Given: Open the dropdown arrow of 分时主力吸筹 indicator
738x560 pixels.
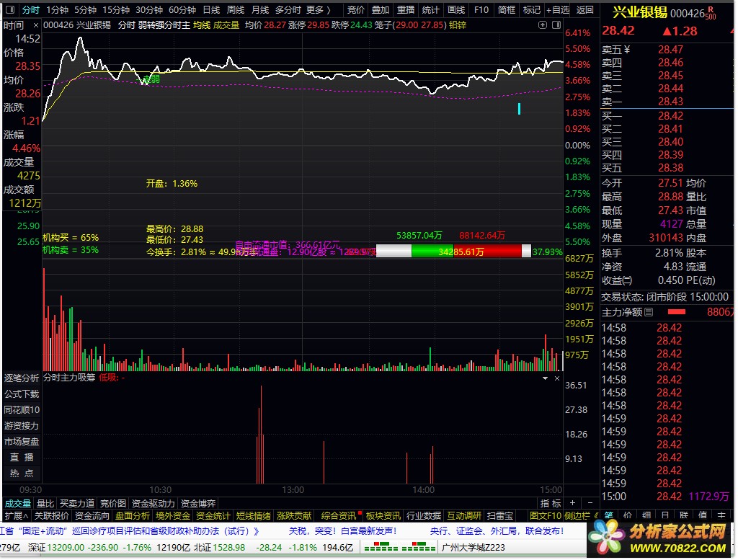Looking at the screenshot, I should (545, 378).
